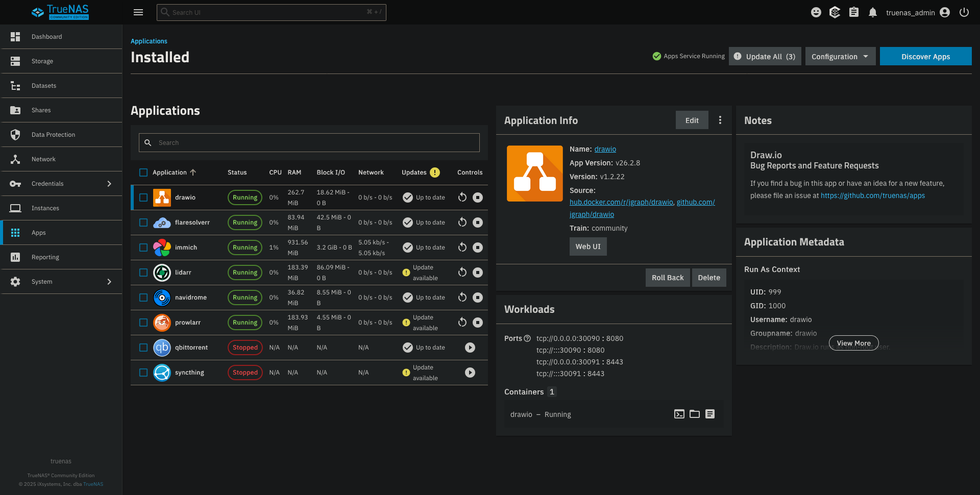Restart the prowlarr app

462,323
